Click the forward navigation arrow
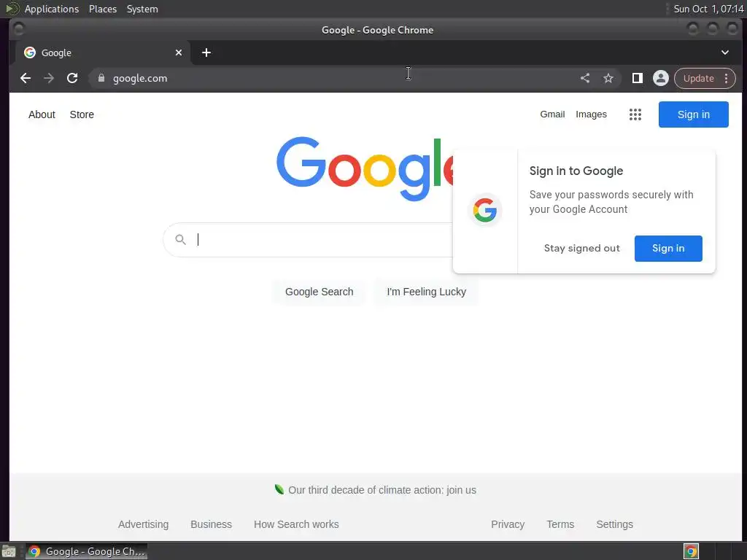 49,78
